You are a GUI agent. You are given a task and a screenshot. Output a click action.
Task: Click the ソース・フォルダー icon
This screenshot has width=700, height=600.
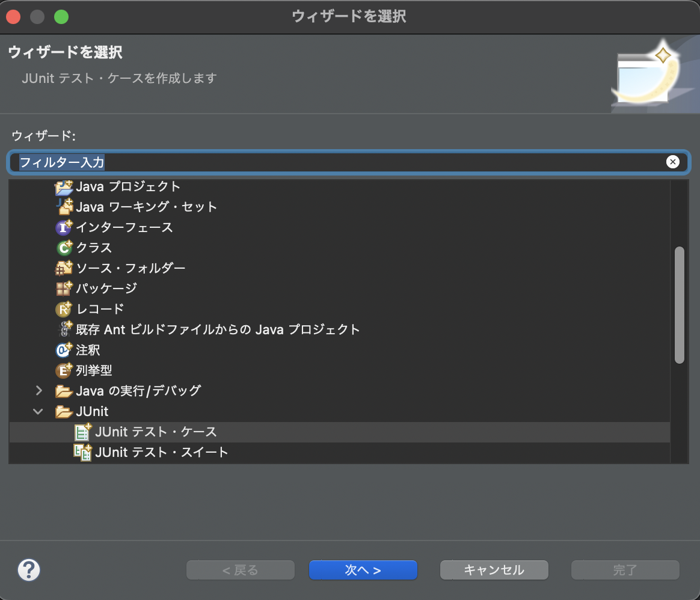64,268
